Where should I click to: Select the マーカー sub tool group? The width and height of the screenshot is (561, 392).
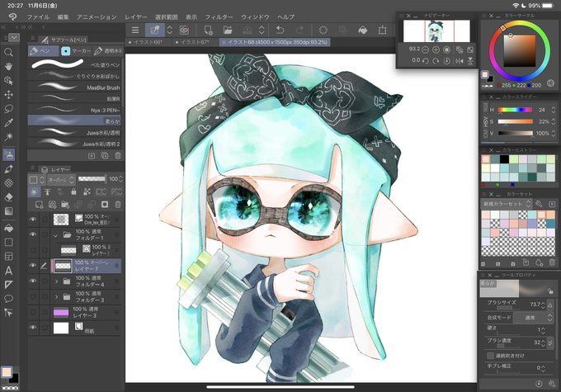(76, 51)
